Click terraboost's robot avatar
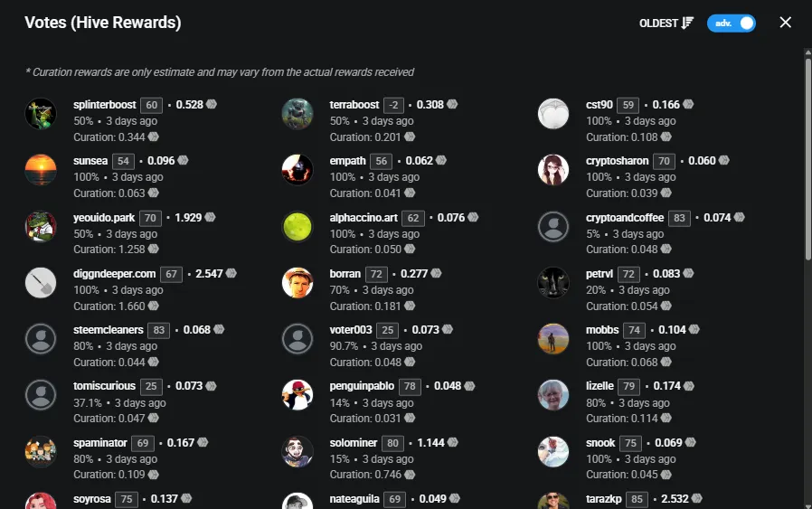The height and width of the screenshot is (509, 812). click(x=297, y=113)
